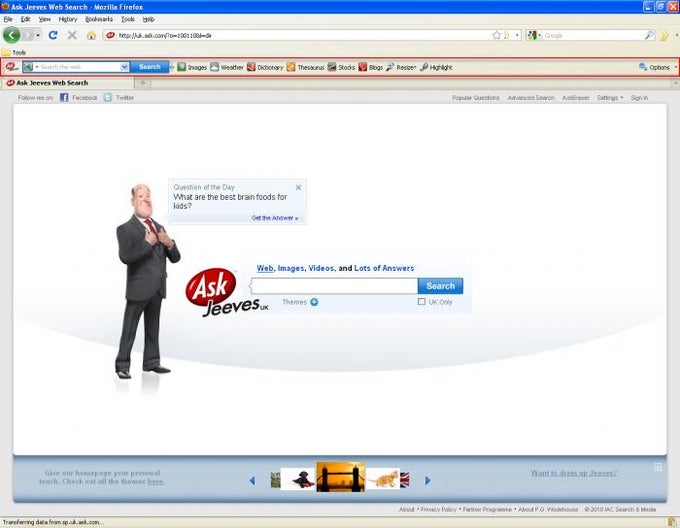Click the AskEraser link

pyautogui.click(x=575, y=98)
